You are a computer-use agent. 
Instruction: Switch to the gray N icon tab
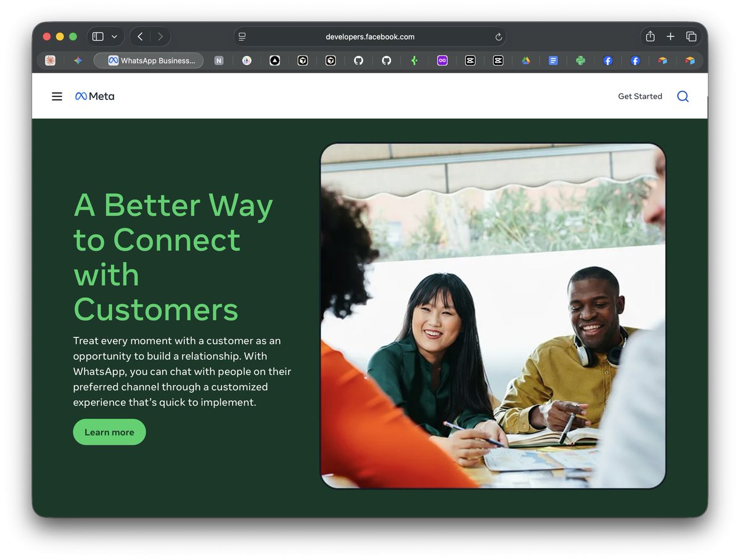218,60
